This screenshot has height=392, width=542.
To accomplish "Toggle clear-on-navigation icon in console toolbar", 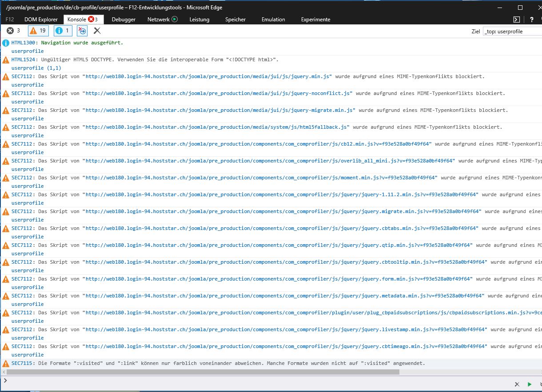I will point(82,31).
